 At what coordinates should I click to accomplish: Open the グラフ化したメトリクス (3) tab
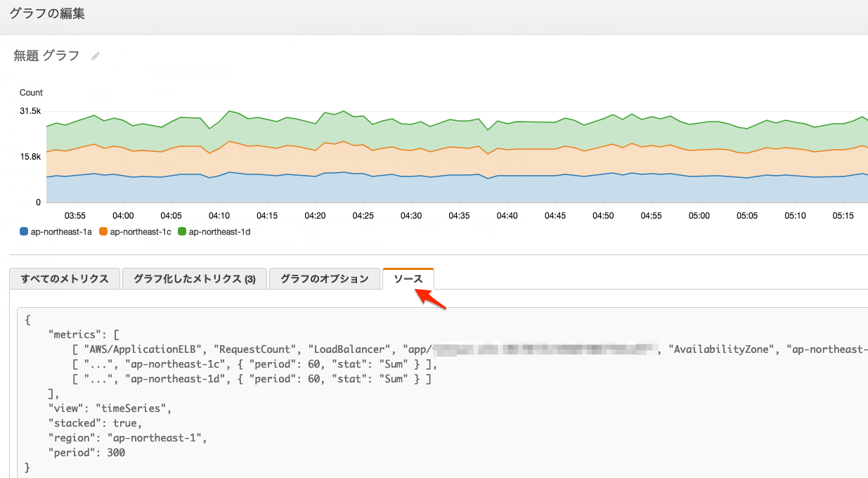point(195,278)
